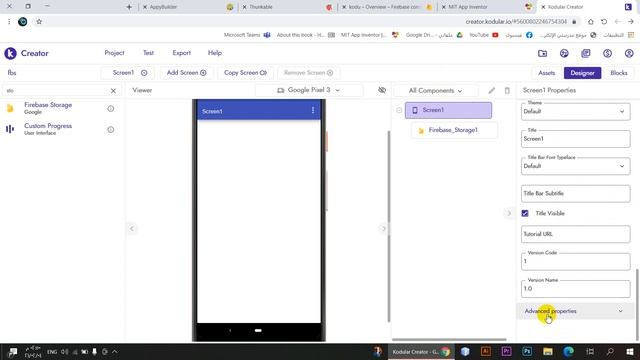The image size is (640, 360).
Task: Collapse the palette panel with left arrow
Action: (x=131, y=229)
